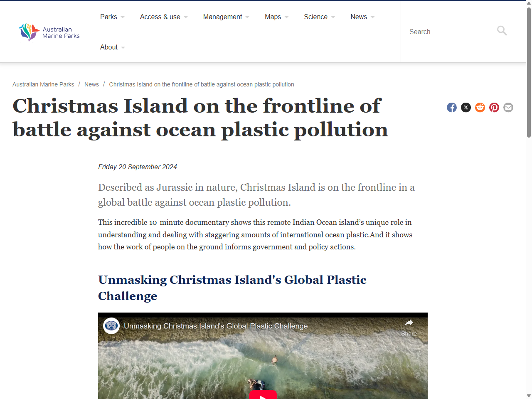The image size is (532, 399).
Task: Share the article on Facebook
Action: (x=452, y=107)
